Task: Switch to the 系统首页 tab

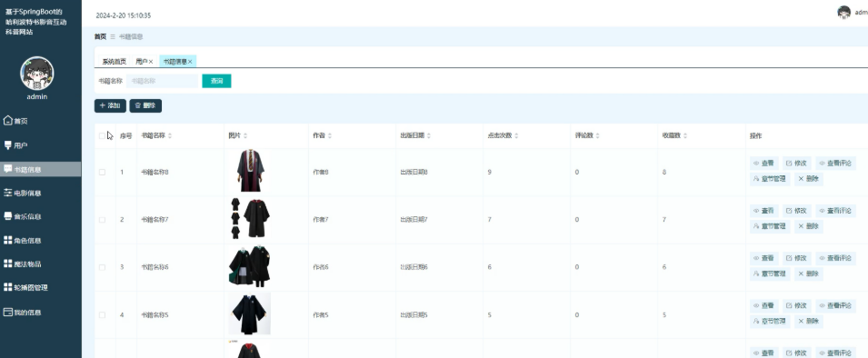Action: (x=114, y=62)
